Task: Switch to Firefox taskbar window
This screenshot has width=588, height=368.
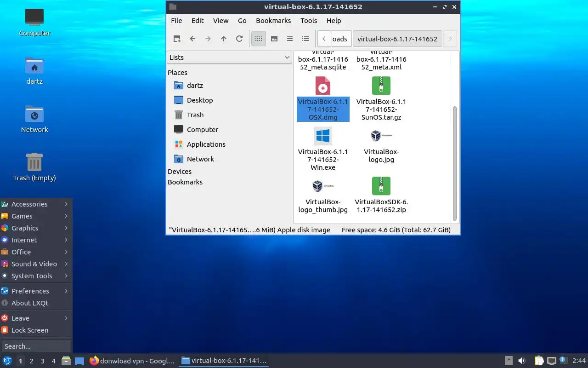Action: coord(132,361)
